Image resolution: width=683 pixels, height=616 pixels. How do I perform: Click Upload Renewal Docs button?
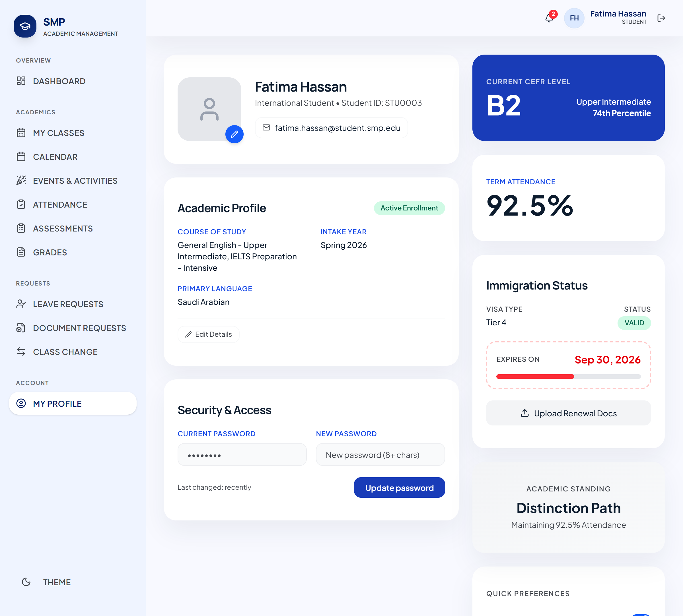[x=568, y=413]
